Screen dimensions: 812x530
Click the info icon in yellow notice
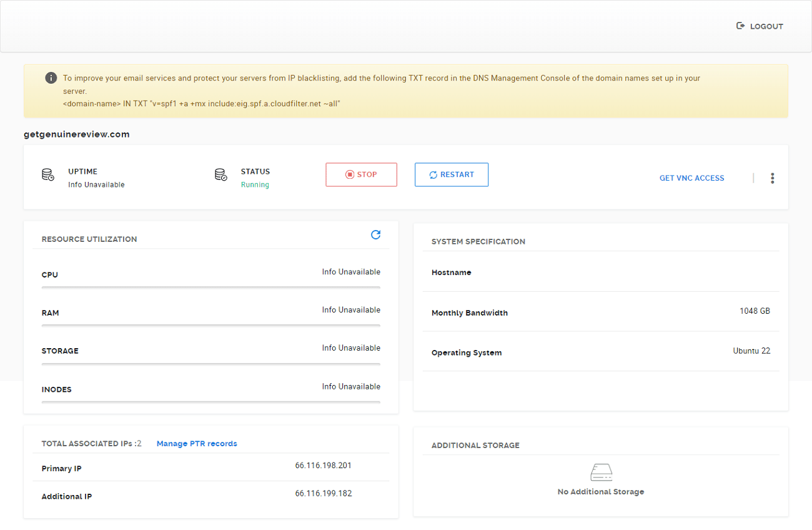[51, 78]
